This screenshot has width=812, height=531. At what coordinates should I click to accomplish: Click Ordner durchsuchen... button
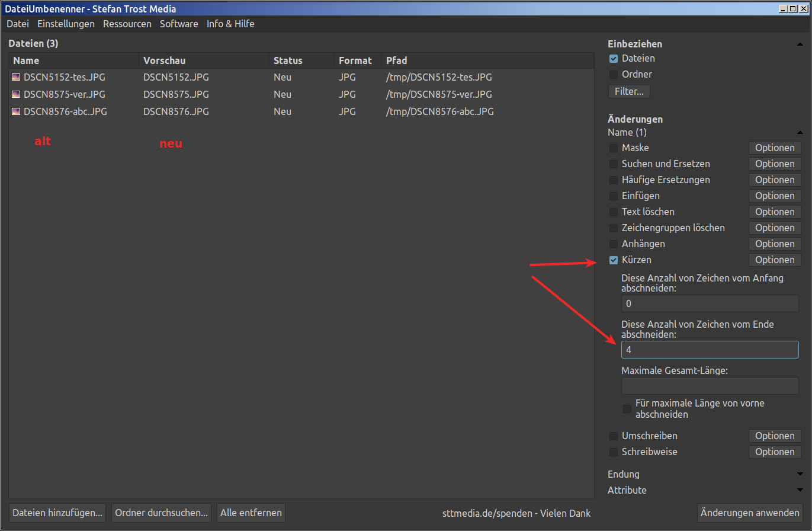[162, 513]
